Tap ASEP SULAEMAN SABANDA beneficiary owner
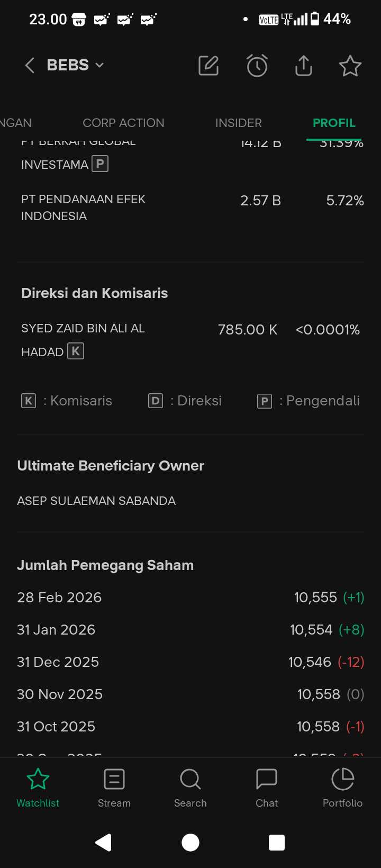This screenshot has height=868, width=381. (96, 501)
